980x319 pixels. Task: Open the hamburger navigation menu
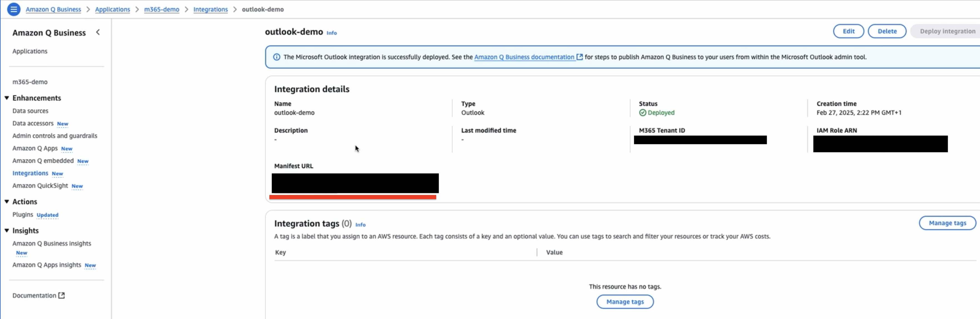tap(14, 9)
